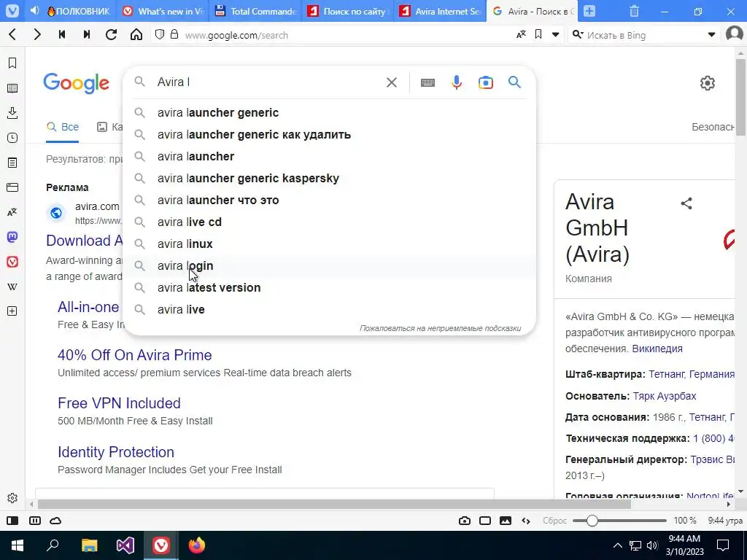747x560 pixels.
Task: Open Google on-screen keyboard
Action: (427, 82)
